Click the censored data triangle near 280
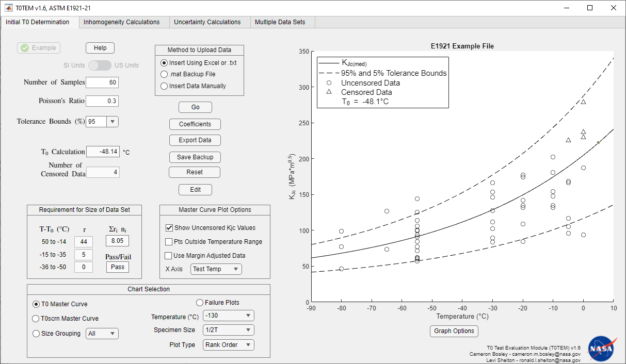Screen dimensions: 626x364 click(583, 102)
